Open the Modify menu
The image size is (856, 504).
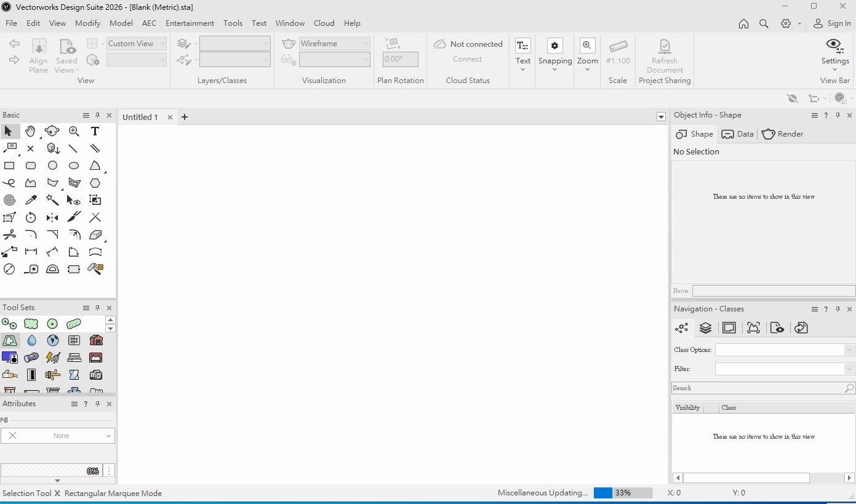tap(87, 23)
